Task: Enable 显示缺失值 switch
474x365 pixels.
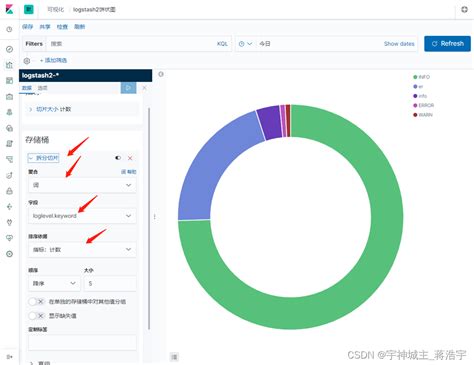Action: 36,316
